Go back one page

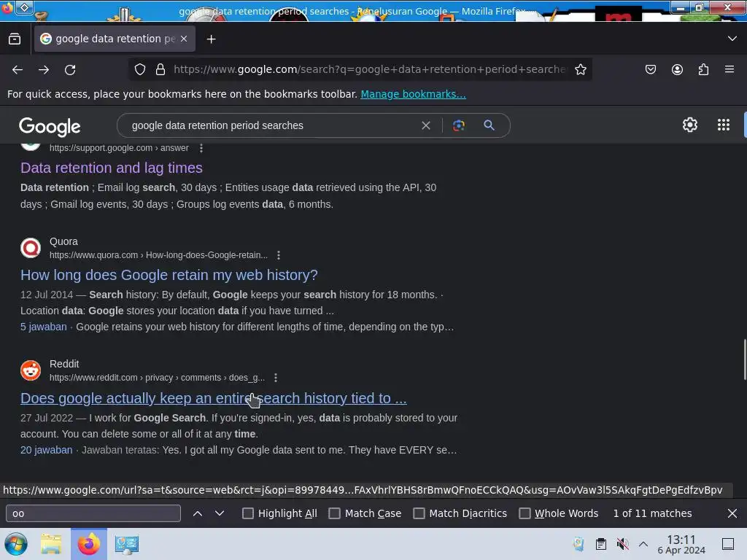tap(18, 69)
